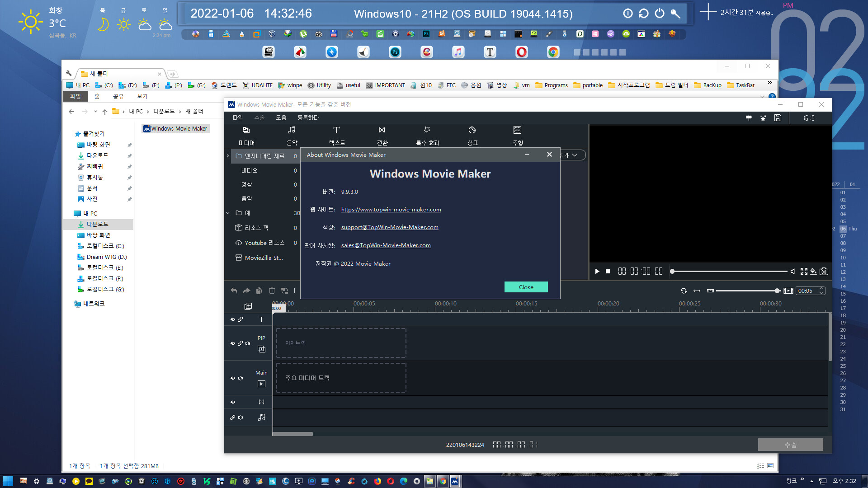Open the Music tab icon
The width and height of the screenshot is (868, 488).
[292, 130]
